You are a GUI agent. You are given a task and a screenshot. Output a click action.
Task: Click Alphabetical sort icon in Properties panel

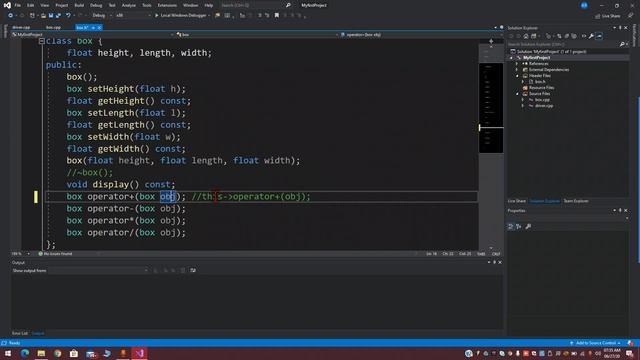coord(518,227)
